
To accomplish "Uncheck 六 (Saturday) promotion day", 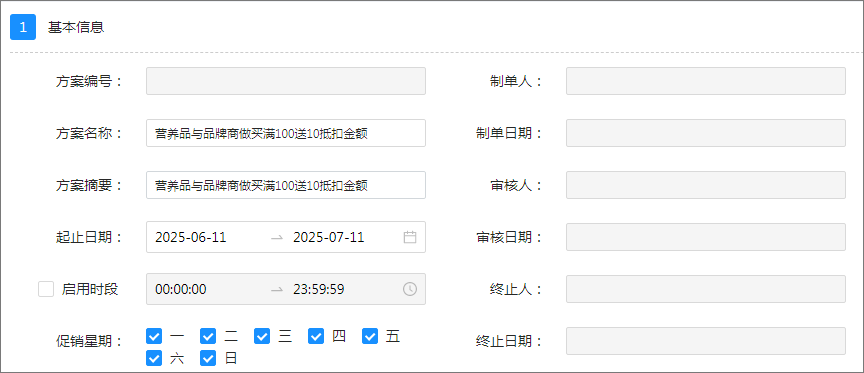I will (x=154, y=358).
